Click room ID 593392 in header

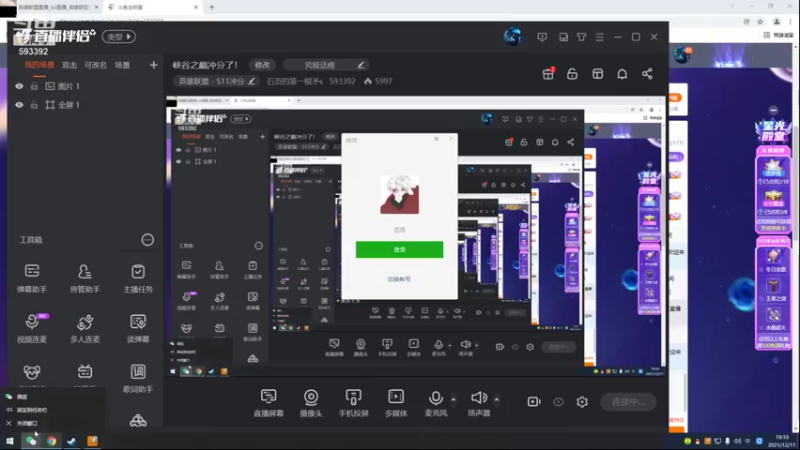pos(342,81)
